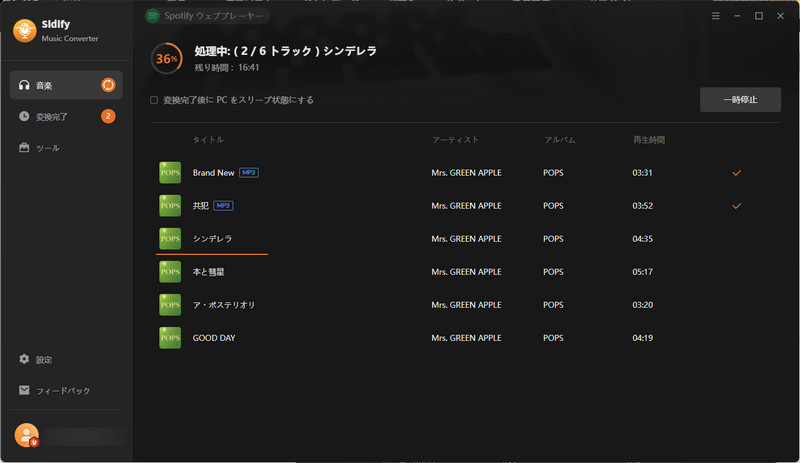This screenshot has height=463, width=800.
Task: Open the 変換完了 section
Action: click(66, 116)
